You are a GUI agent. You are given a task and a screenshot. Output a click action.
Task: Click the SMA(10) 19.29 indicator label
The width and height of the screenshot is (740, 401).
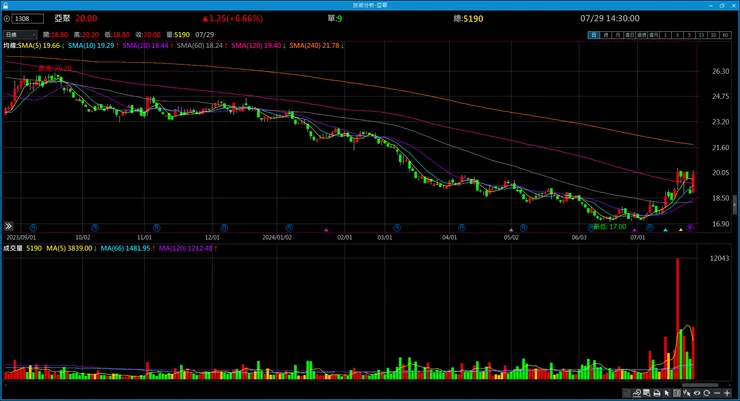93,45
